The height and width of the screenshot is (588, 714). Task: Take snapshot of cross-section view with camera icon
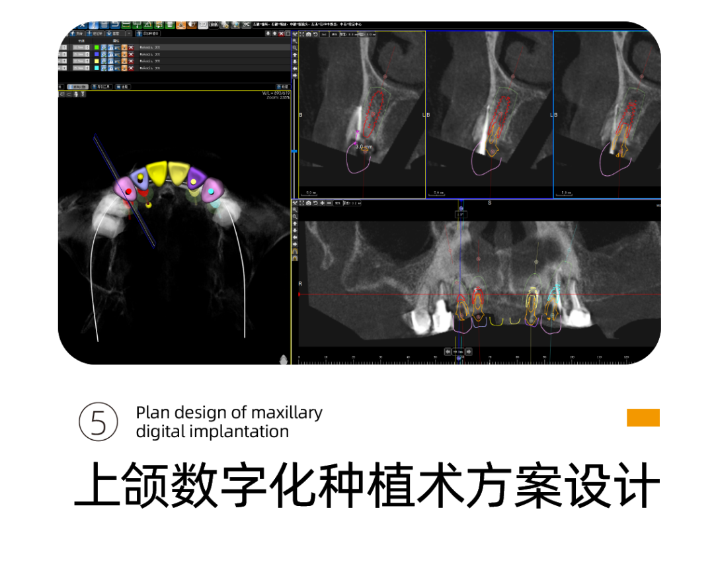click(x=309, y=34)
